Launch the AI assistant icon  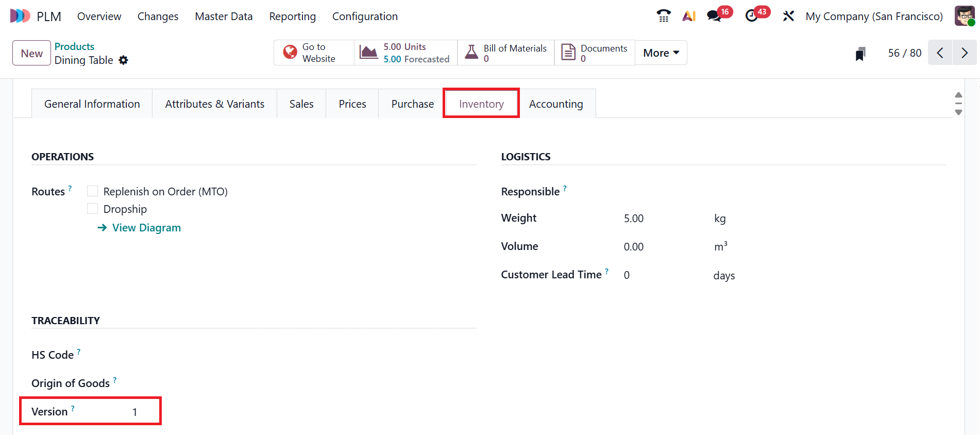[689, 16]
